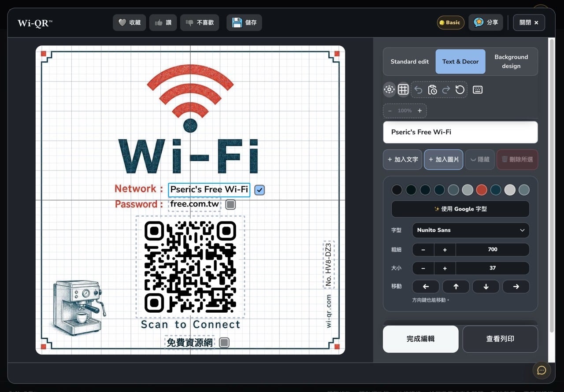Finish editing with 完成編輯 button
564x392 pixels.
point(420,339)
